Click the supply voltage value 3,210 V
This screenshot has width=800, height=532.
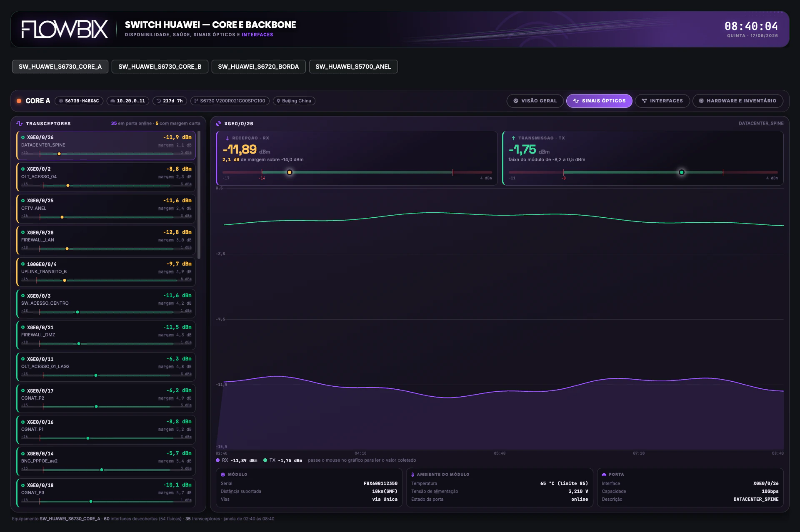tap(578, 491)
